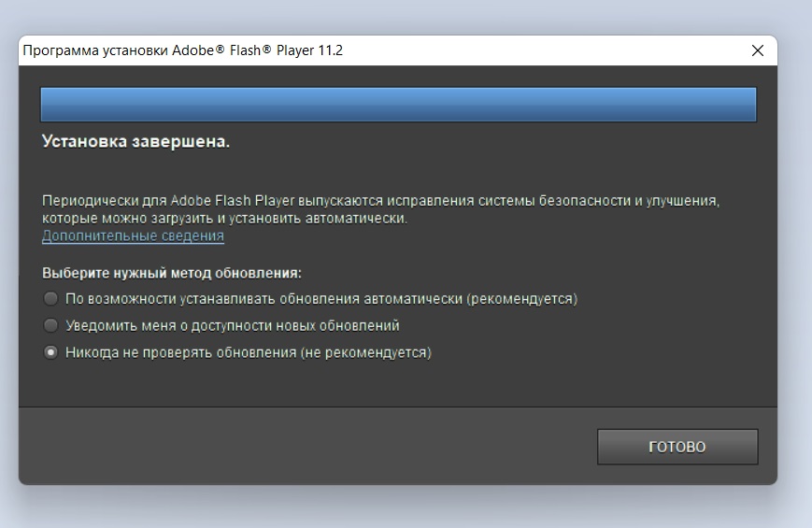Select 'Уведомить меня о доступности новых обновлений' radio
Screen dimensions: 812x528
click(50, 325)
